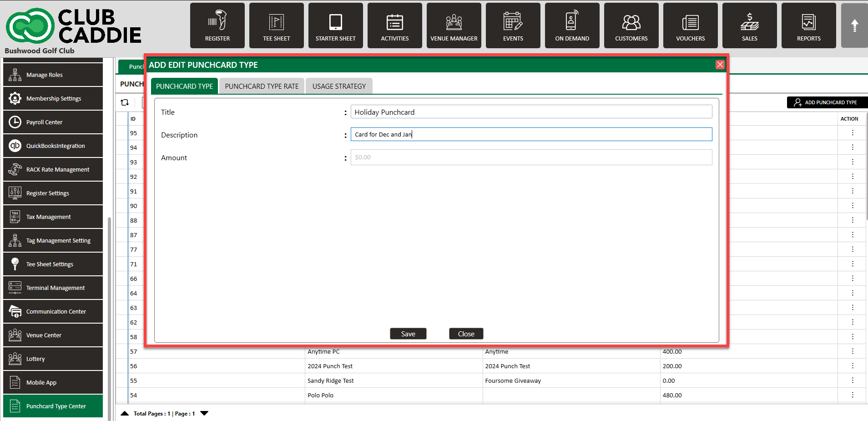Click the scroll-up arrow button at top right
Viewport: 868px width, 421px height.
854,25
